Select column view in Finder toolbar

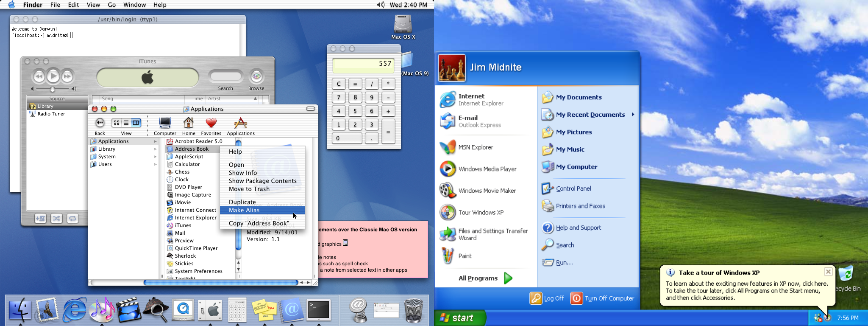click(x=136, y=123)
